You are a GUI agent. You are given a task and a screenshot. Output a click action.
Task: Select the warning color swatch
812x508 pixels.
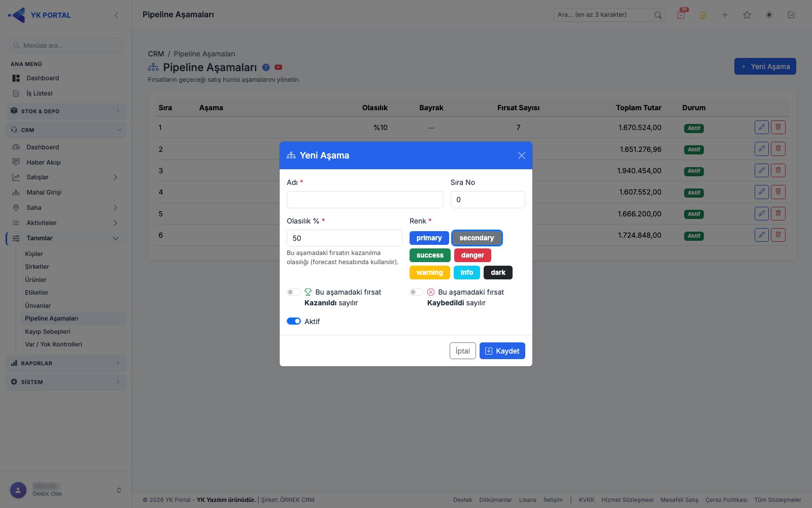(x=430, y=272)
